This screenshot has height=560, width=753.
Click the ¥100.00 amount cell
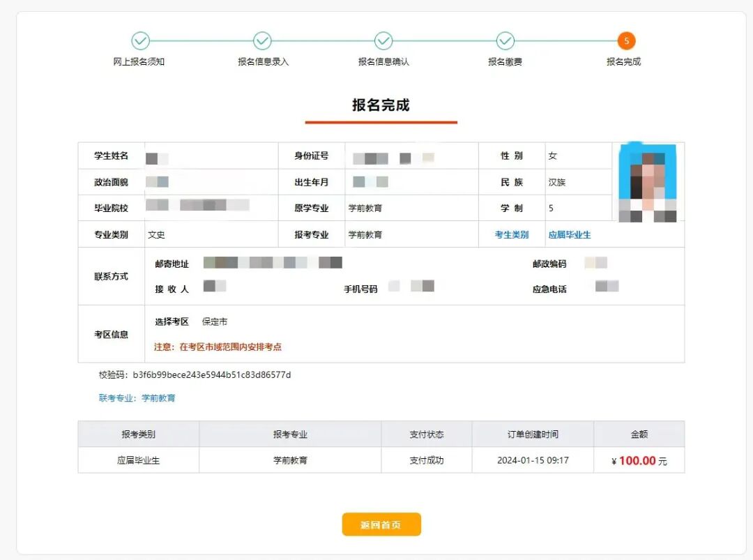coord(638,460)
